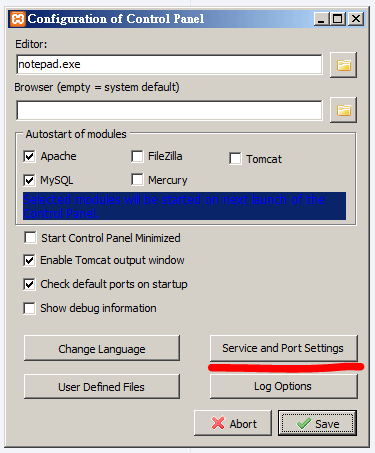Open User Defined Files
The width and height of the screenshot is (375, 453).
[x=102, y=387]
